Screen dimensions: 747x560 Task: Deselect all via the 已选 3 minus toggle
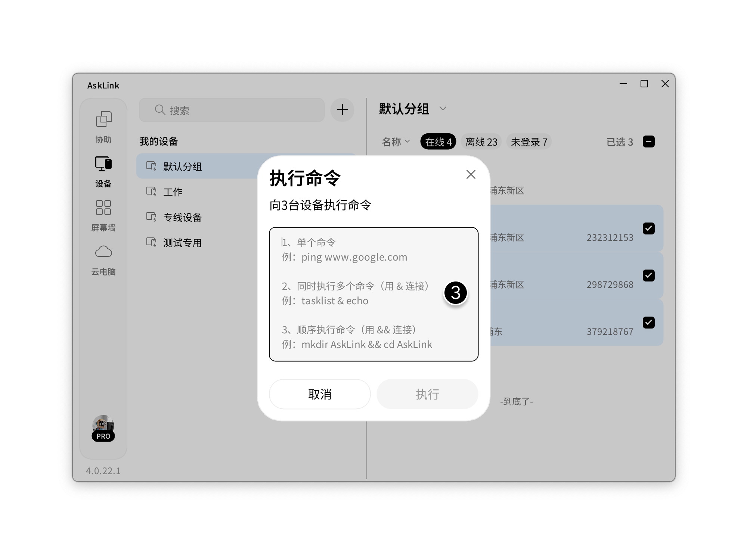[649, 141]
